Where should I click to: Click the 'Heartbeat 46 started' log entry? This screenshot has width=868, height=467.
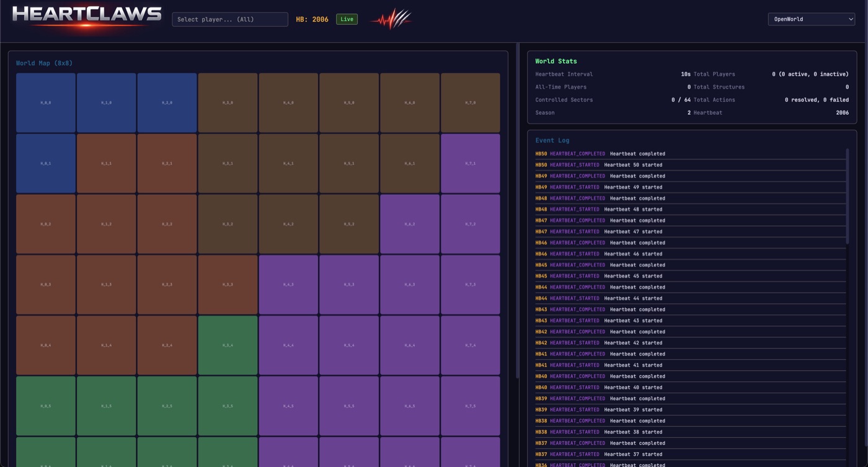pyautogui.click(x=690, y=254)
